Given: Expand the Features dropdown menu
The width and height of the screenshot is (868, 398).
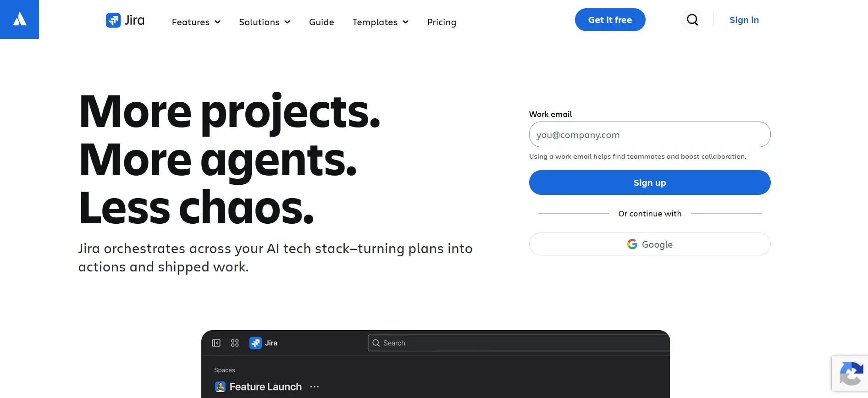Looking at the screenshot, I should (x=196, y=22).
